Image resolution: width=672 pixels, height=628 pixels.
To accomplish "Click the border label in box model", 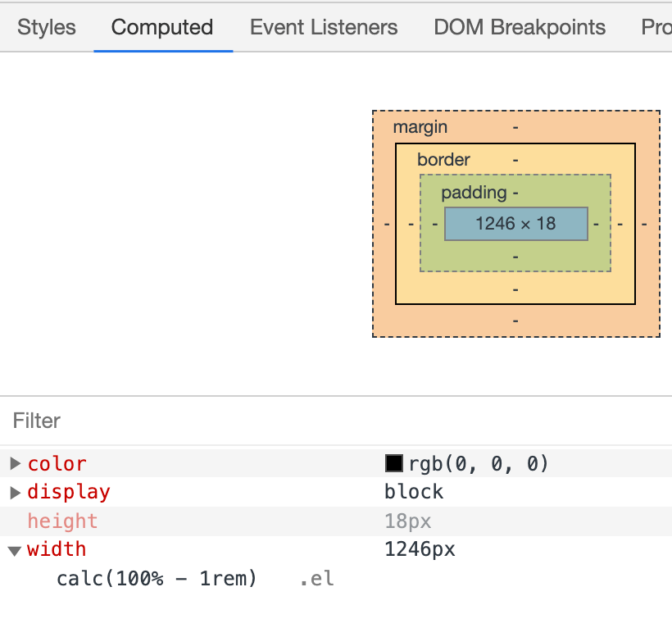I will pyautogui.click(x=443, y=160).
